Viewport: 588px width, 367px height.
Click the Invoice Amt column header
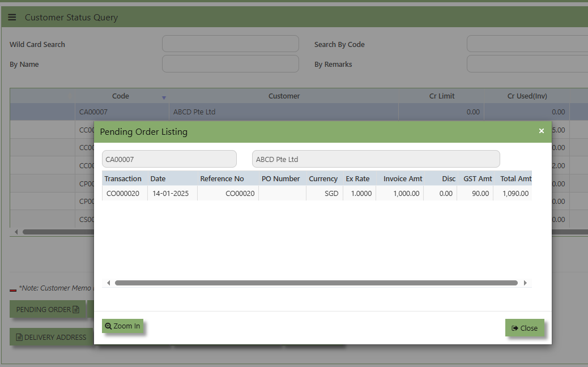400,178
